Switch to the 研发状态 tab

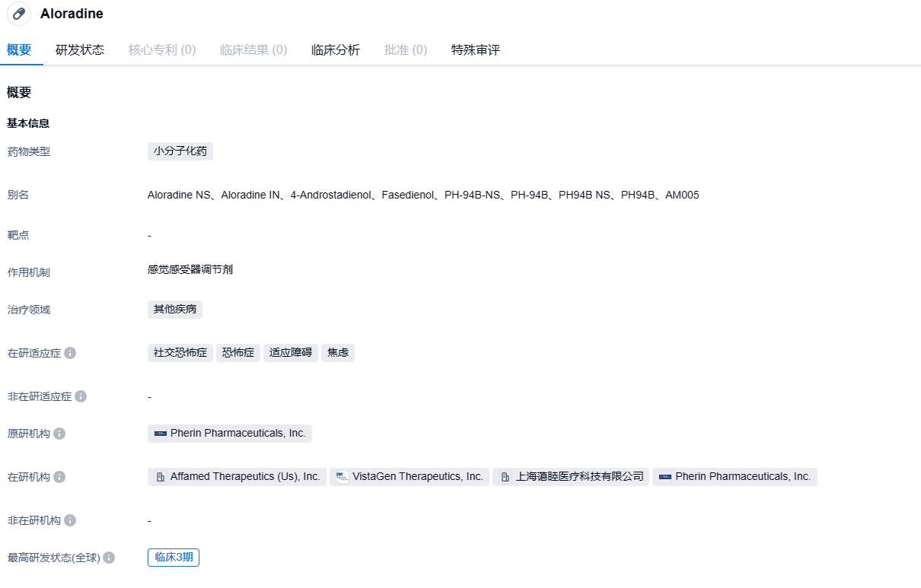pyautogui.click(x=80, y=50)
